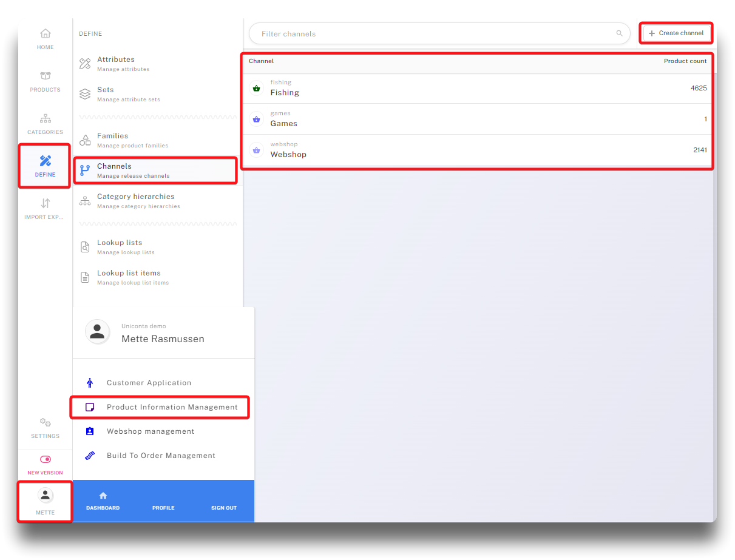Toggle the New Version switch
The width and height of the screenshot is (735, 560).
pyautogui.click(x=46, y=460)
